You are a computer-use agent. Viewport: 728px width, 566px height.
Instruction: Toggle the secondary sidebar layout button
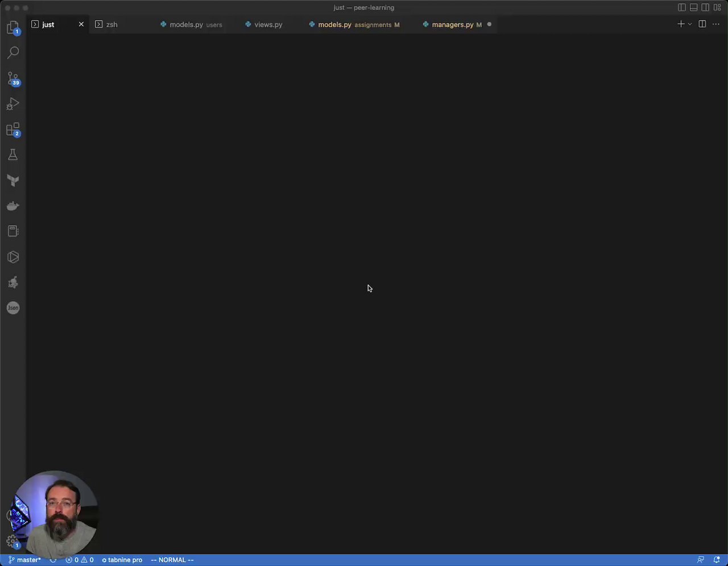coord(705,7)
